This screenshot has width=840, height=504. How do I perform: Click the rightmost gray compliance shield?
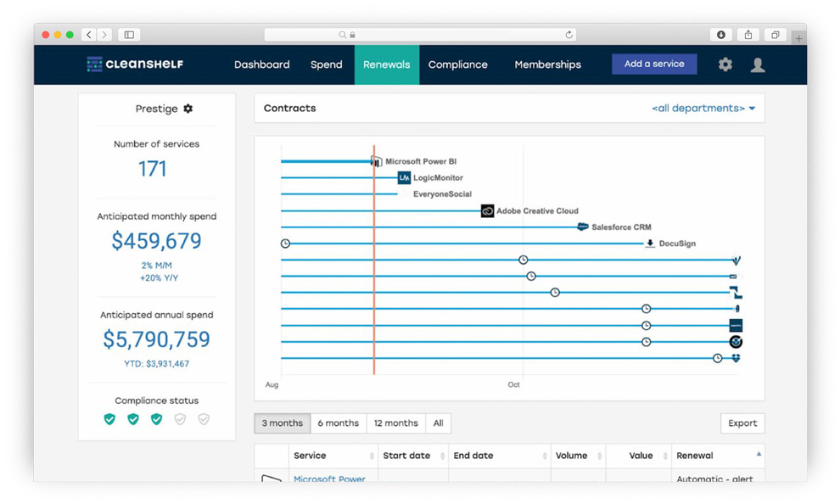204,419
